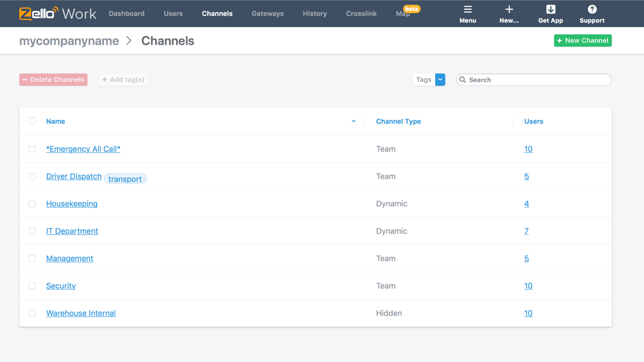Click the Get App download icon
Screen dimensions: 644x362
[x=550, y=9]
